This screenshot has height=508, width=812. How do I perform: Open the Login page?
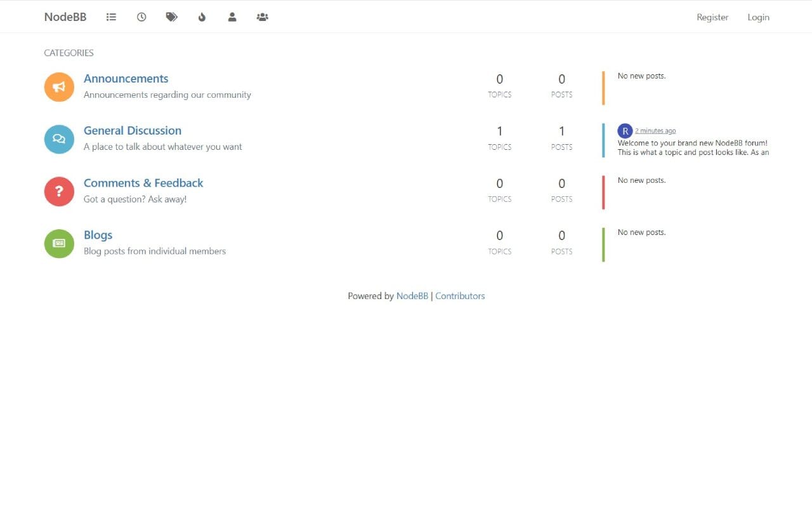758,17
